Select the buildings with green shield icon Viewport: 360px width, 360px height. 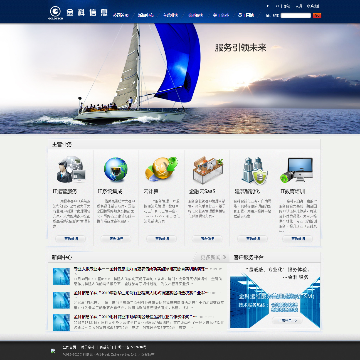[254, 170]
